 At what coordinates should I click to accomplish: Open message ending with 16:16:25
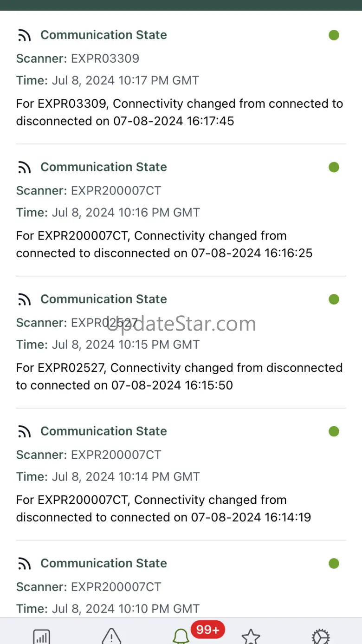coord(164,244)
